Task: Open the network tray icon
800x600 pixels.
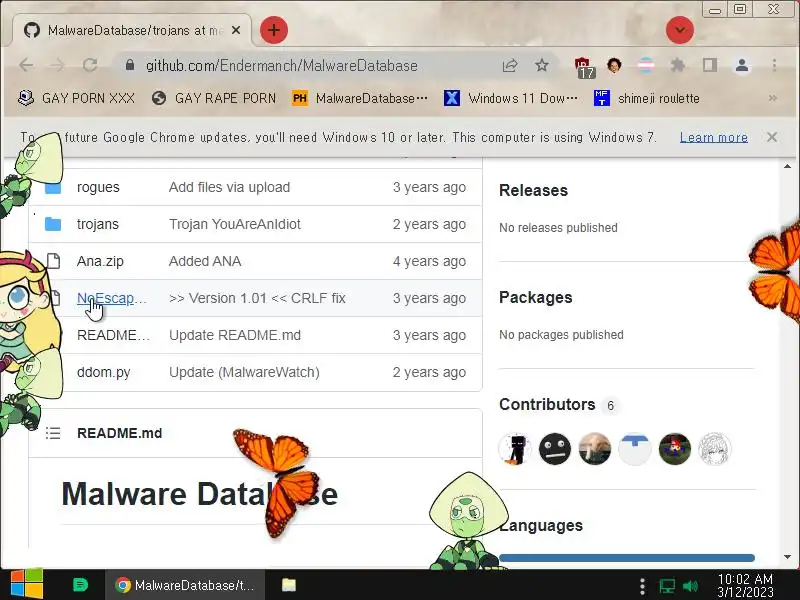Action: (x=666, y=586)
